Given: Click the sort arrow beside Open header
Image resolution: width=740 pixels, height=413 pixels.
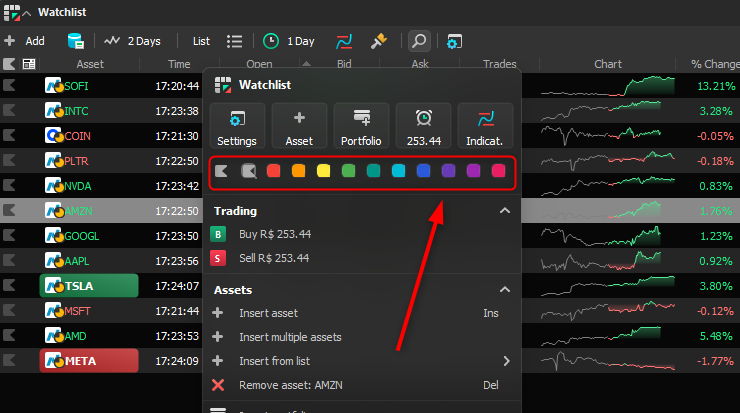Looking at the screenshot, I should [306, 64].
